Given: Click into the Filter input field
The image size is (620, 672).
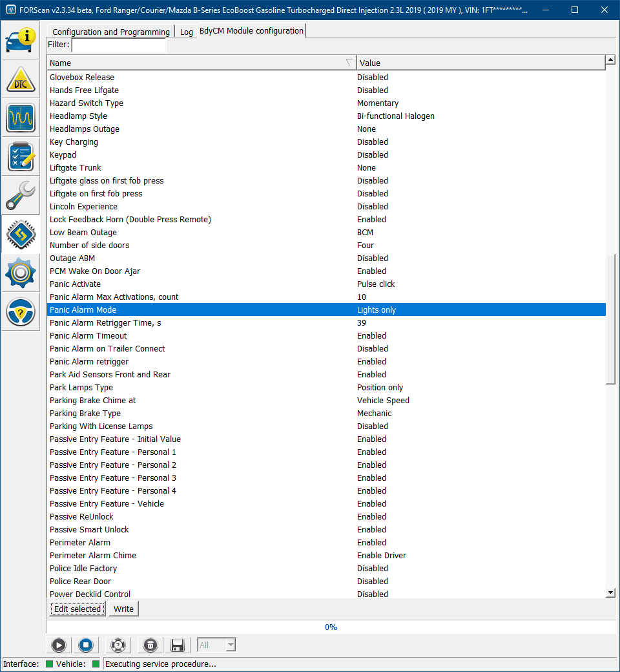Looking at the screenshot, I should 119,45.
